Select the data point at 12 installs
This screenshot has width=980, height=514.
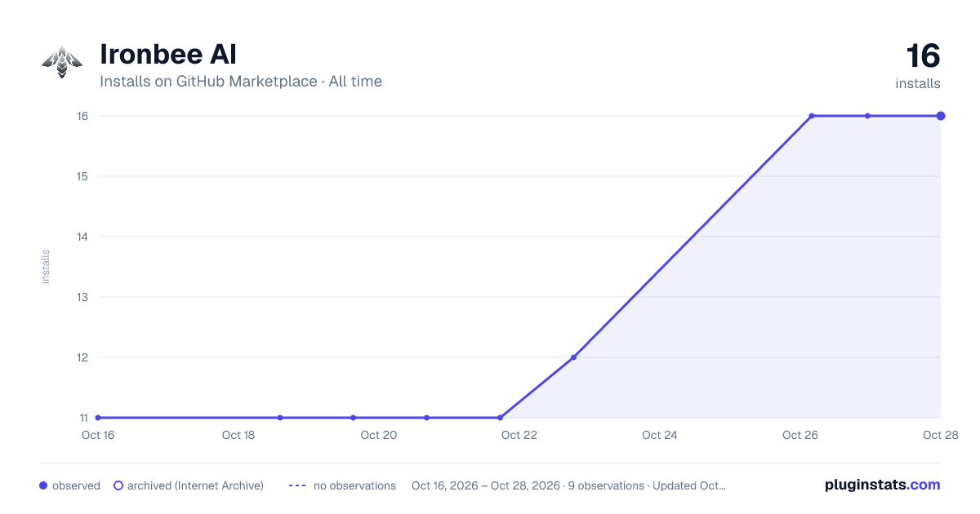[x=573, y=357]
